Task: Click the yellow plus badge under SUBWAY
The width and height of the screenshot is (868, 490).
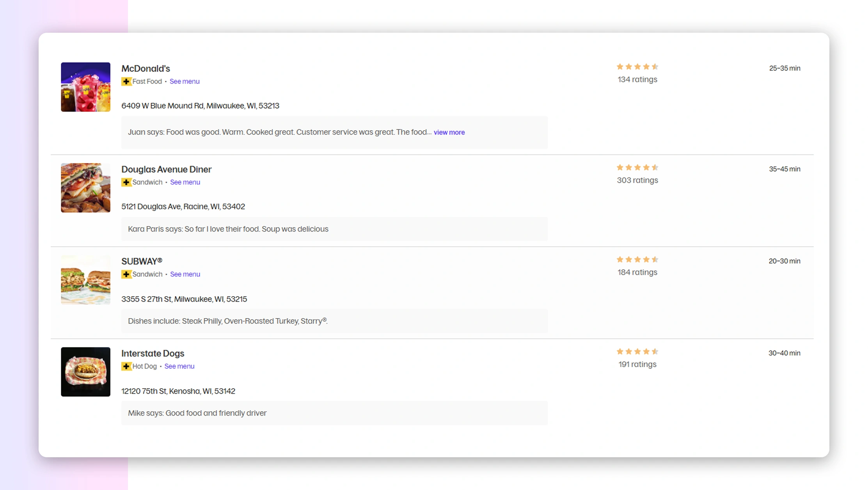Action: pos(126,274)
